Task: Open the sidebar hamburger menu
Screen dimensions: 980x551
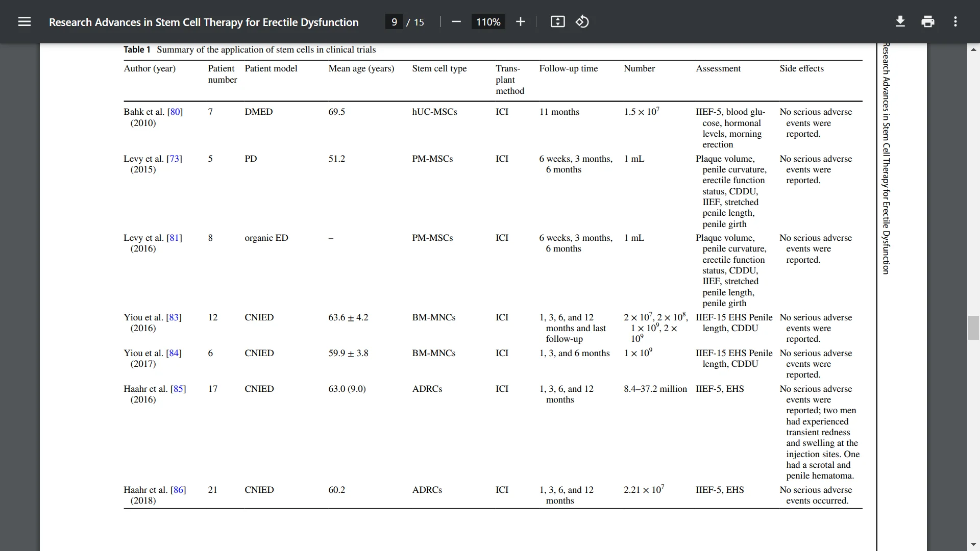Action: 24,21
